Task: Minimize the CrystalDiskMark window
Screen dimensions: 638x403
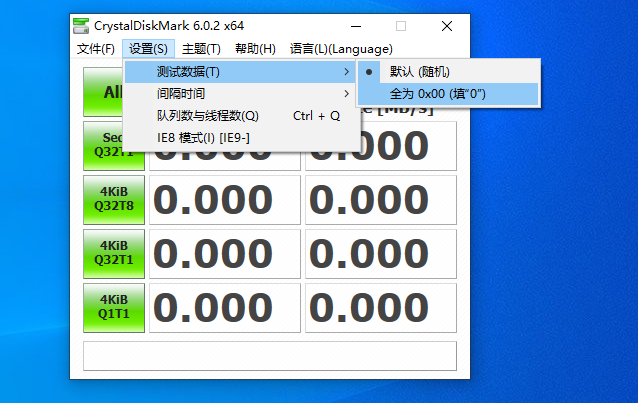Action: coord(356,26)
